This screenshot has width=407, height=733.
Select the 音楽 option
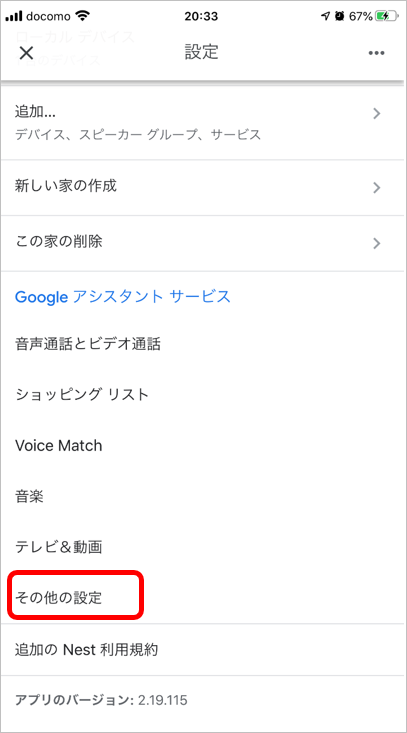[x=203, y=496]
